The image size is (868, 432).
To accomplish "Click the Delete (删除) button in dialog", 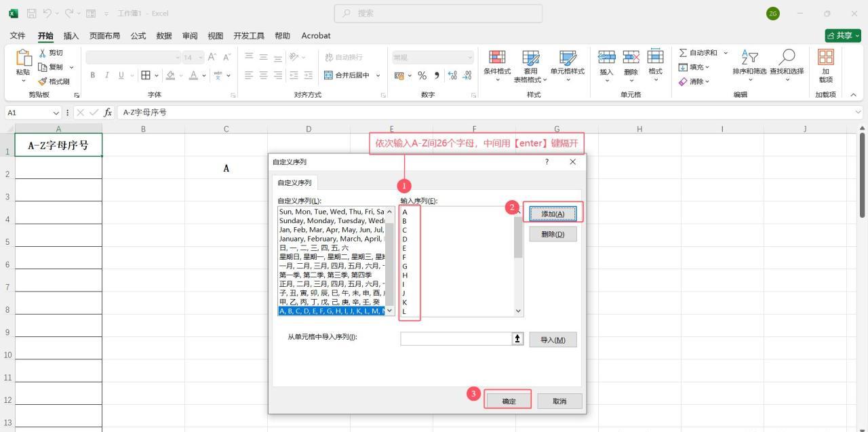I will [553, 234].
